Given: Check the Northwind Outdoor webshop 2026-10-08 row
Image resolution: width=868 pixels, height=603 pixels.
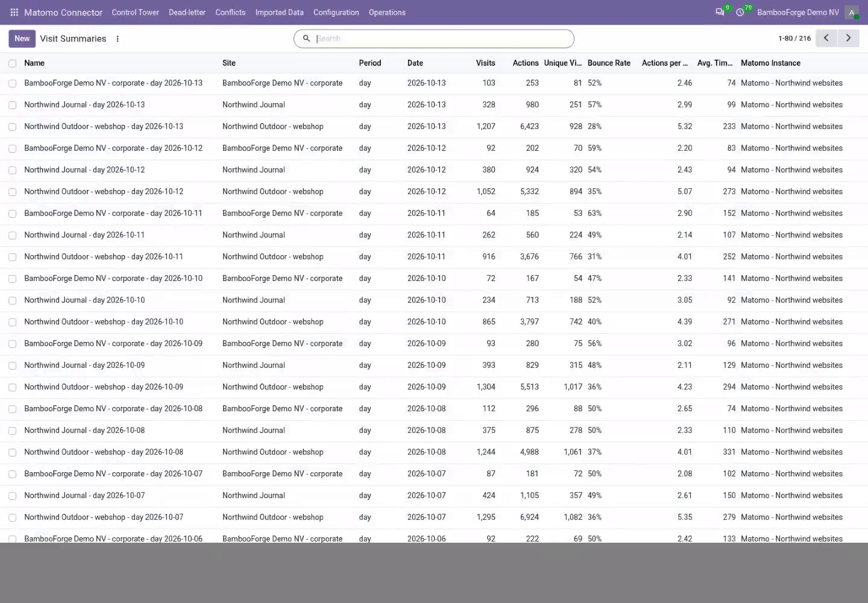Looking at the screenshot, I should click(x=12, y=452).
